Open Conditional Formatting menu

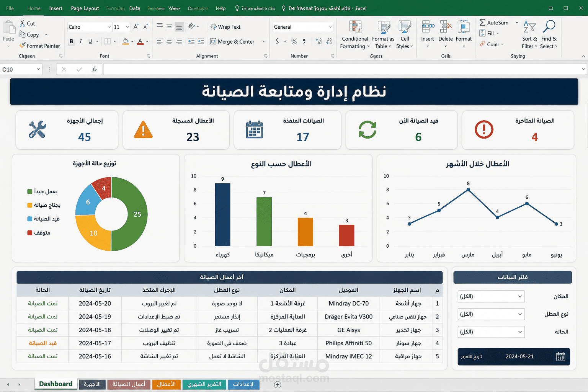click(x=355, y=35)
